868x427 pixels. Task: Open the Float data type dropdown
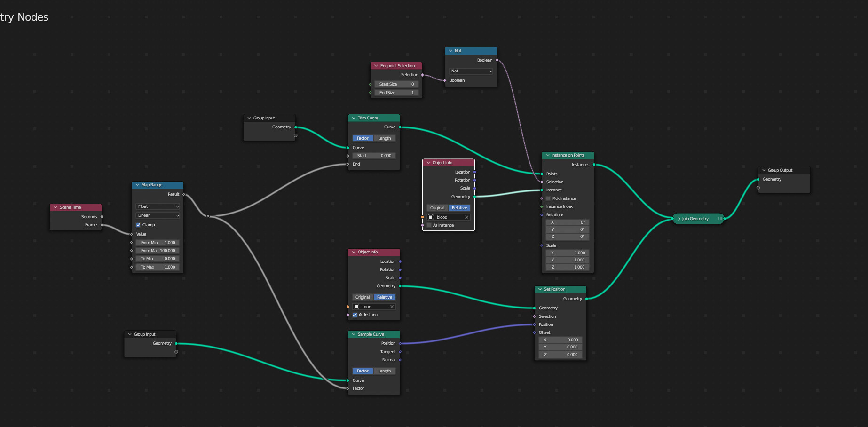click(x=158, y=206)
